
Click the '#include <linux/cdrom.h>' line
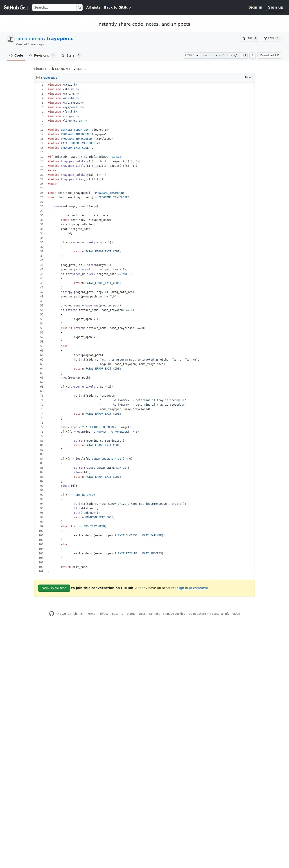coord(67,121)
